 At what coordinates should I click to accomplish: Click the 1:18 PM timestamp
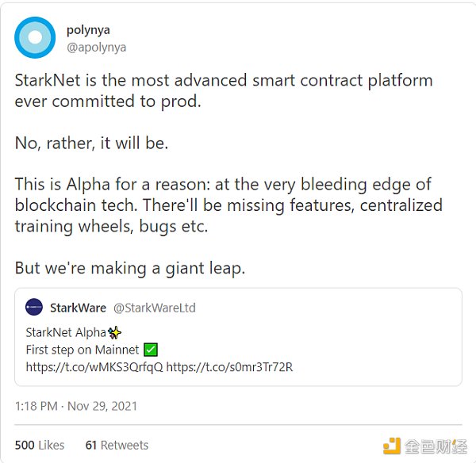tap(36, 406)
